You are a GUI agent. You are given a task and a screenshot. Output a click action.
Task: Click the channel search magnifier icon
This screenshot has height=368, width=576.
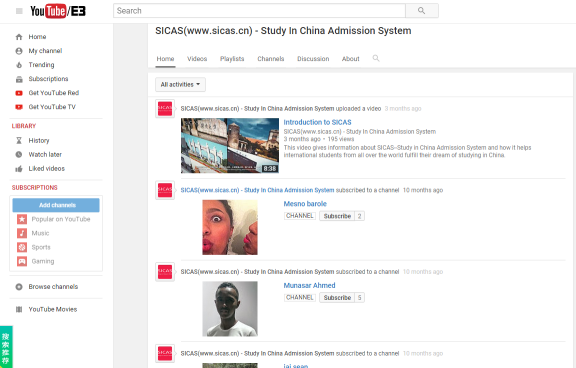pyautogui.click(x=376, y=58)
